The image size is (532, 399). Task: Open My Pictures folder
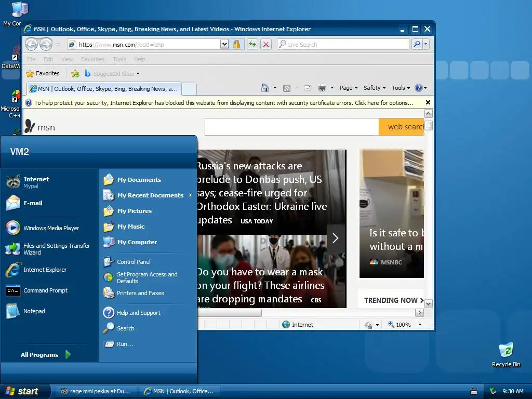148,211
